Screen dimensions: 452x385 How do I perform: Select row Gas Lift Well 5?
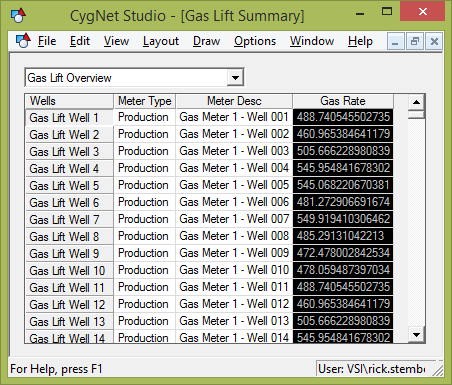pos(69,186)
